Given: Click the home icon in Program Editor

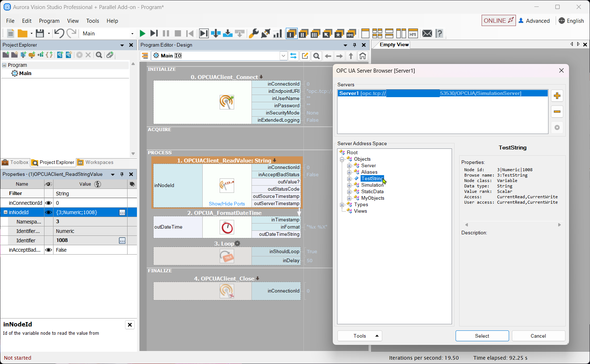Looking at the screenshot, I should click(x=363, y=56).
